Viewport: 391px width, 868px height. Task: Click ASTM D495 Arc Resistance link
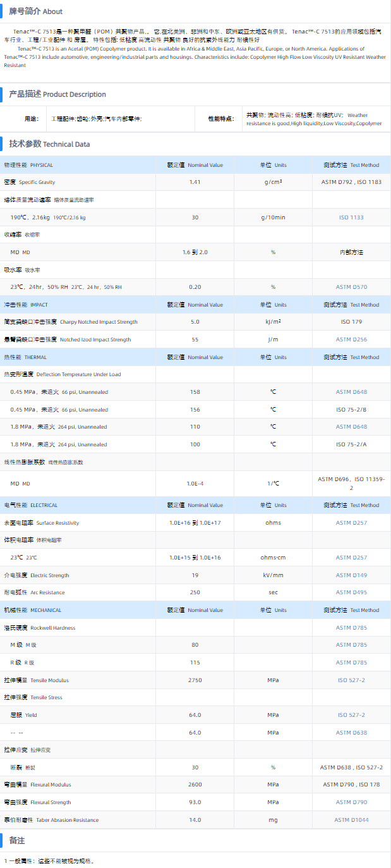pyautogui.click(x=351, y=592)
